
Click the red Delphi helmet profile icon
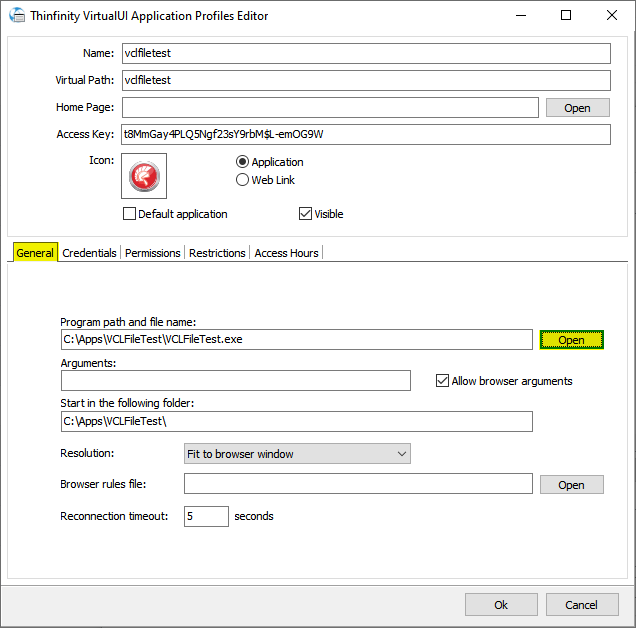(x=144, y=176)
